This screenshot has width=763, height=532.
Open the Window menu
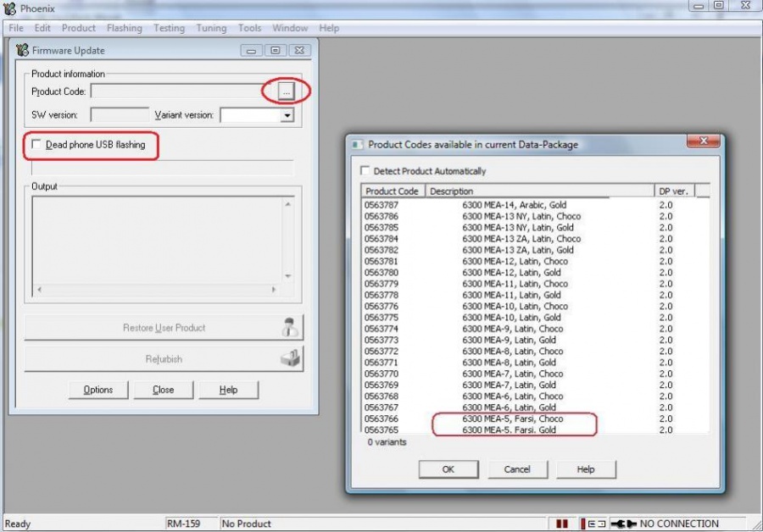[290, 28]
